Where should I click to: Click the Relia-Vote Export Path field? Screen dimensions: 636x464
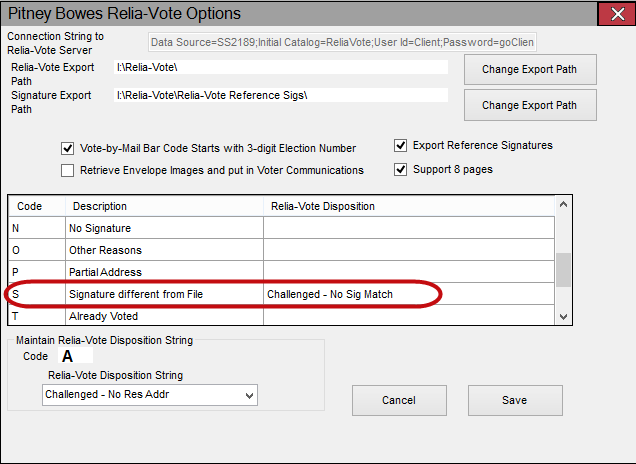pyautogui.click(x=281, y=67)
